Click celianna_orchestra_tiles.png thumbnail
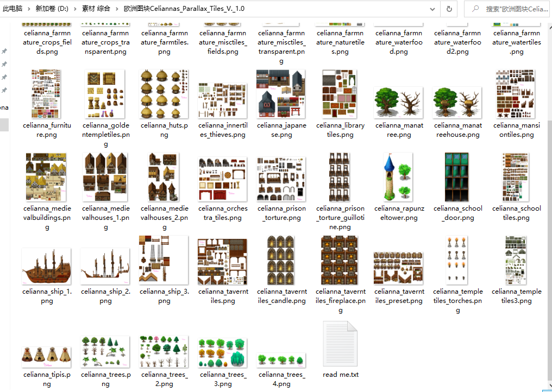 223,179
